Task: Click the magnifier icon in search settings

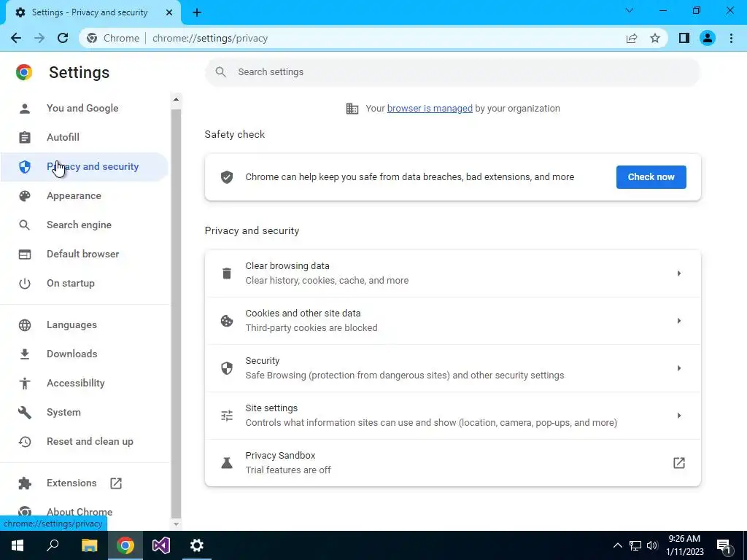Action: click(x=220, y=72)
